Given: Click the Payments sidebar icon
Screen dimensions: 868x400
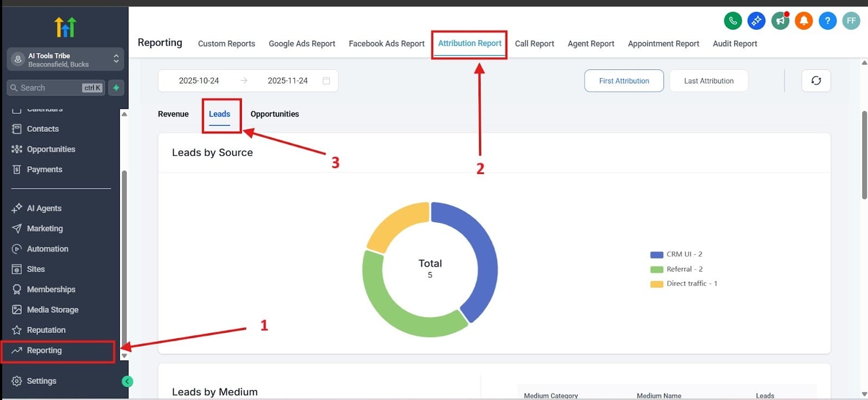Looking at the screenshot, I should pos(17,170).
